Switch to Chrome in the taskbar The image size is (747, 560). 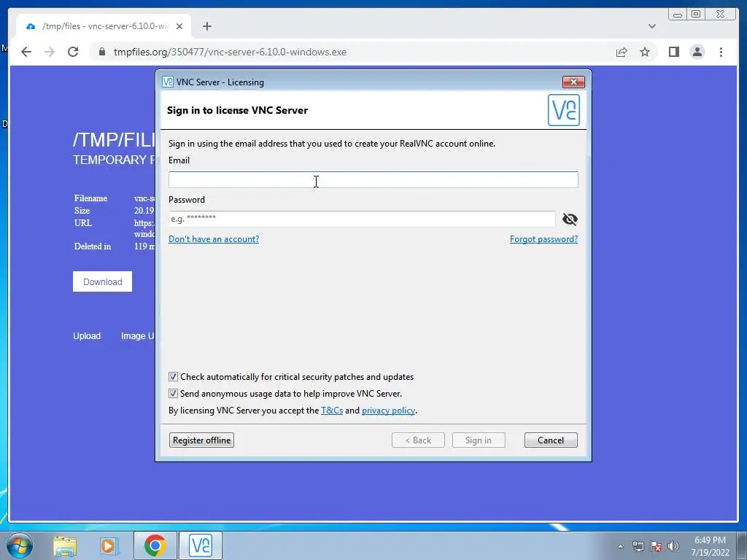[x=155, y=545]
